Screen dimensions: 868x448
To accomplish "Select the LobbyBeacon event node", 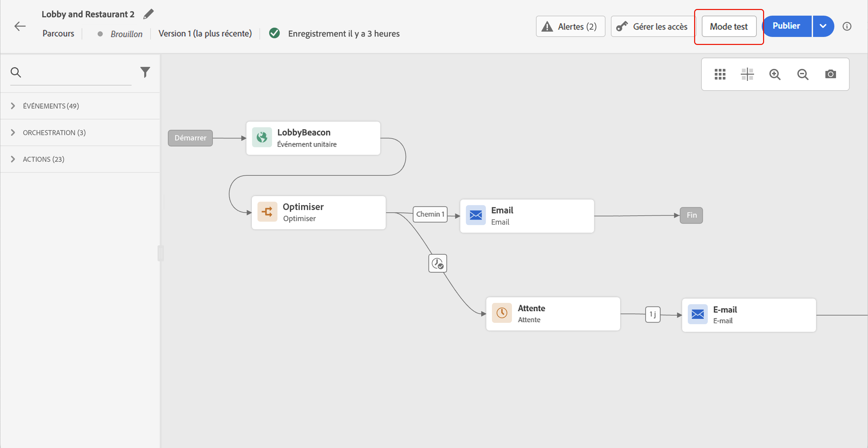I will click(x=313, y=138).
